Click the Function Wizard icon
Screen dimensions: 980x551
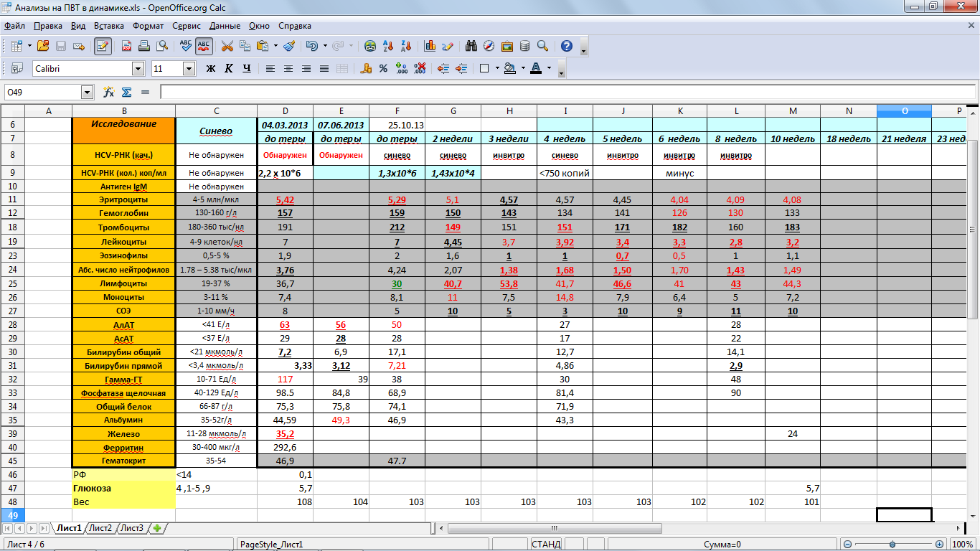pyautogui.click(x=109, y=92)
